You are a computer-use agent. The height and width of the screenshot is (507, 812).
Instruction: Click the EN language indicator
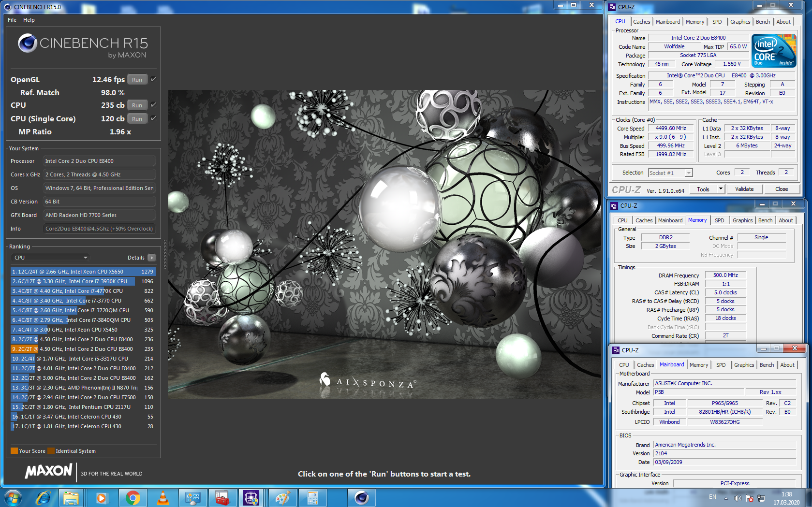tap(712, 497)
